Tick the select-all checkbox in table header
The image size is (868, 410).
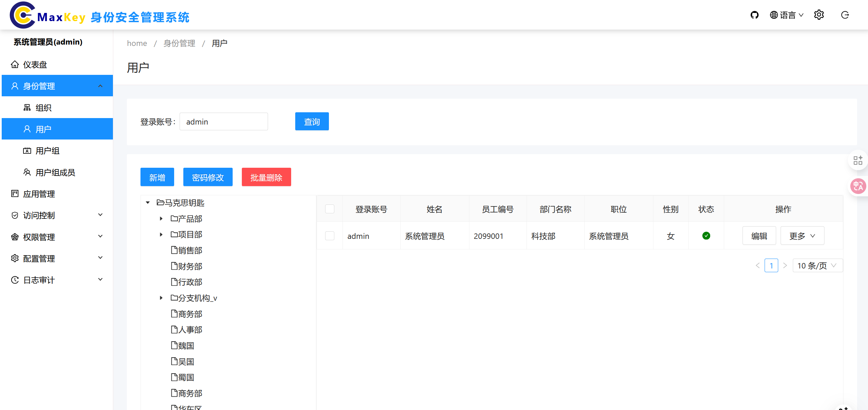pos(330,209)
